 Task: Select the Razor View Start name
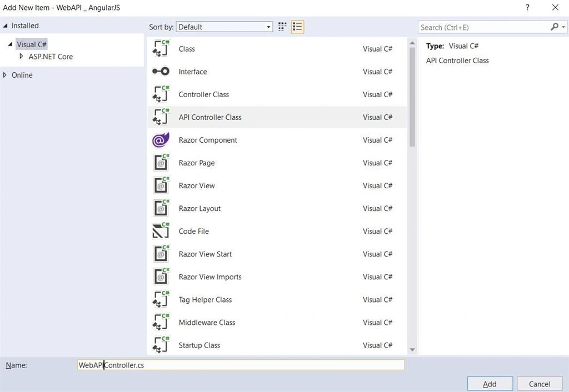(x=205, y=254)
